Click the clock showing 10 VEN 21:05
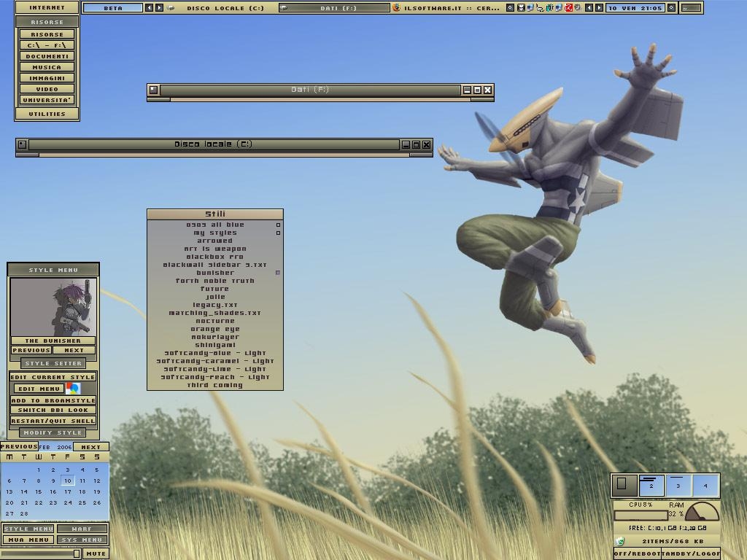The height and width of the screenshot is (560, 747). [635, 7]
